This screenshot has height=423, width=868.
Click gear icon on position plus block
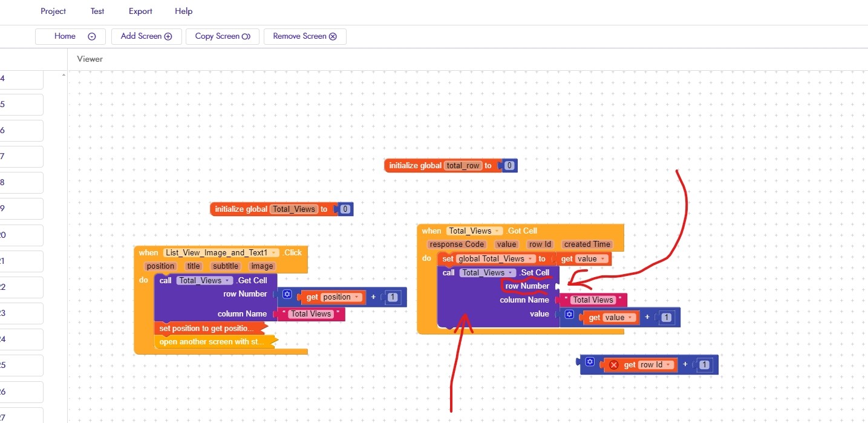[287, 294]
